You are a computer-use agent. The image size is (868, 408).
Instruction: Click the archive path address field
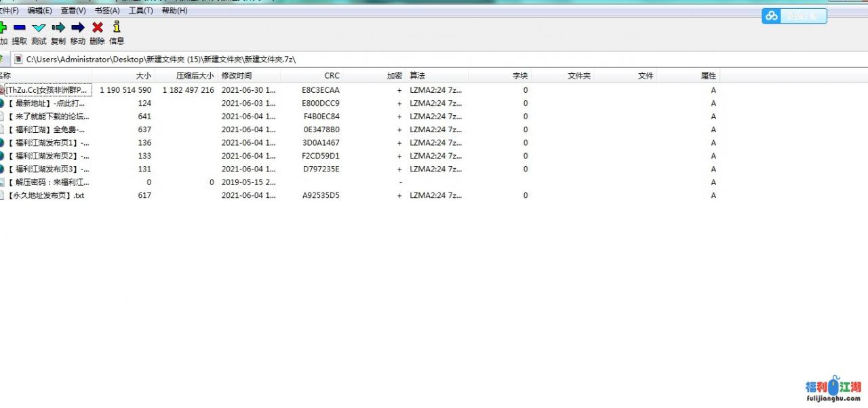[x=407, y=60]
